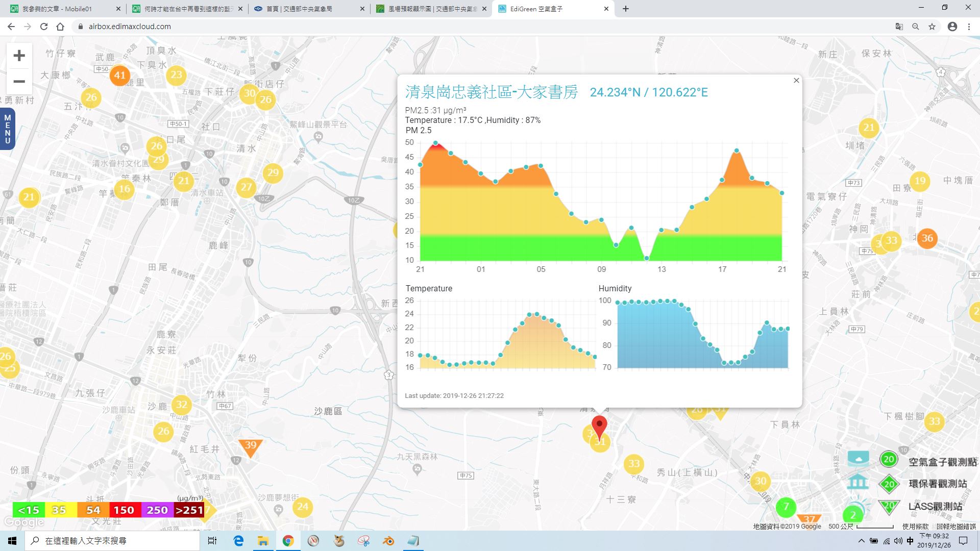The image size is (980, 551).
Task: Go back to previous page
Action: click(x=11, y=27)
